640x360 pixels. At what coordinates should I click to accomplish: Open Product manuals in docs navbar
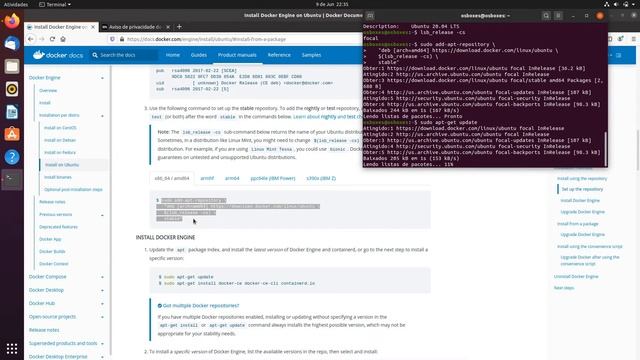(x=237, y=55)
